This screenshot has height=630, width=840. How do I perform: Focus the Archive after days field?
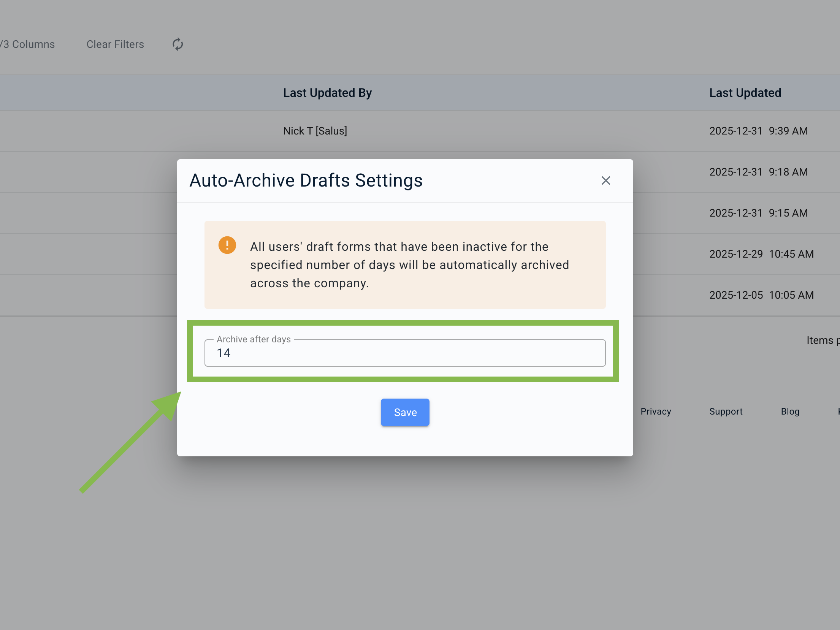pyautogui.click(x=405, y=353)
